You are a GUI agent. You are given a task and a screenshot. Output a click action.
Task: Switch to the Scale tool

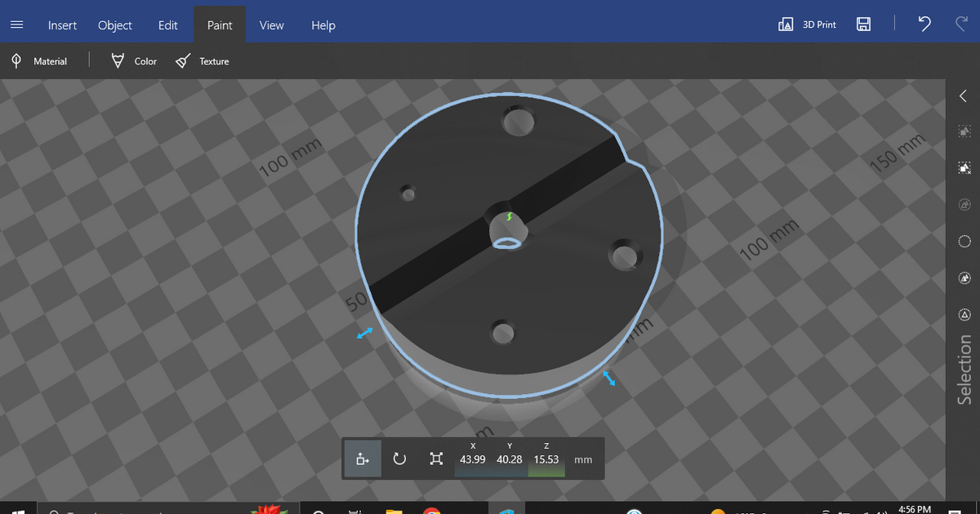(436, 459)
